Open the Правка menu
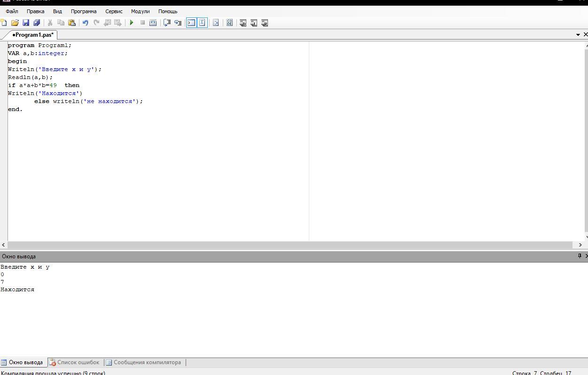 36,11
